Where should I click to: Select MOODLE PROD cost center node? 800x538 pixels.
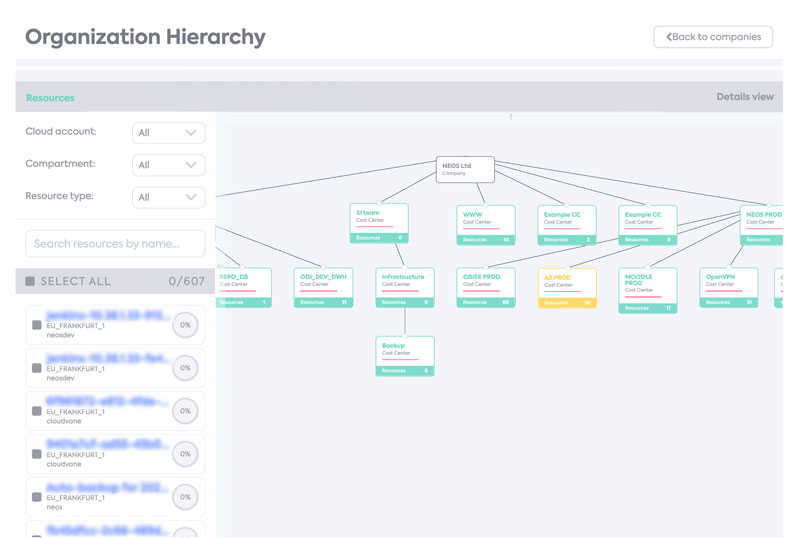click(648, 290)
